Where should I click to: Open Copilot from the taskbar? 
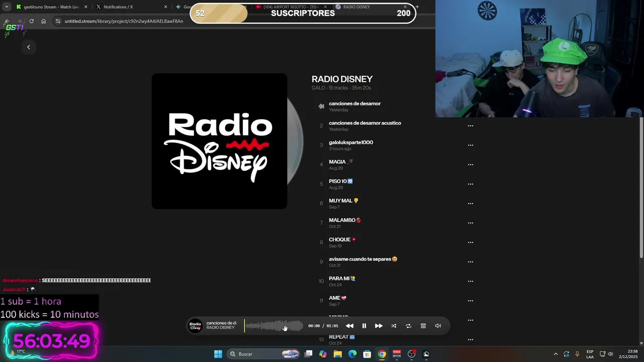[323, 354]
